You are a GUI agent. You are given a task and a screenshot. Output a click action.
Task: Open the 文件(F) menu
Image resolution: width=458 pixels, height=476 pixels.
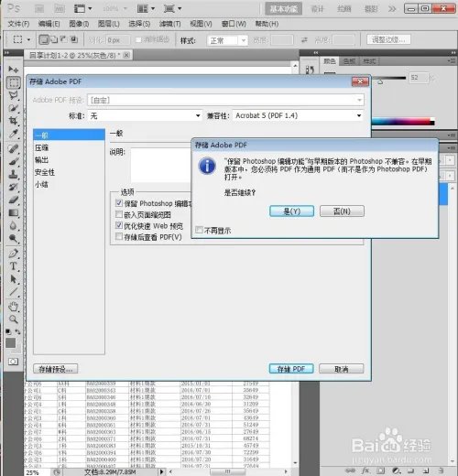18,24
